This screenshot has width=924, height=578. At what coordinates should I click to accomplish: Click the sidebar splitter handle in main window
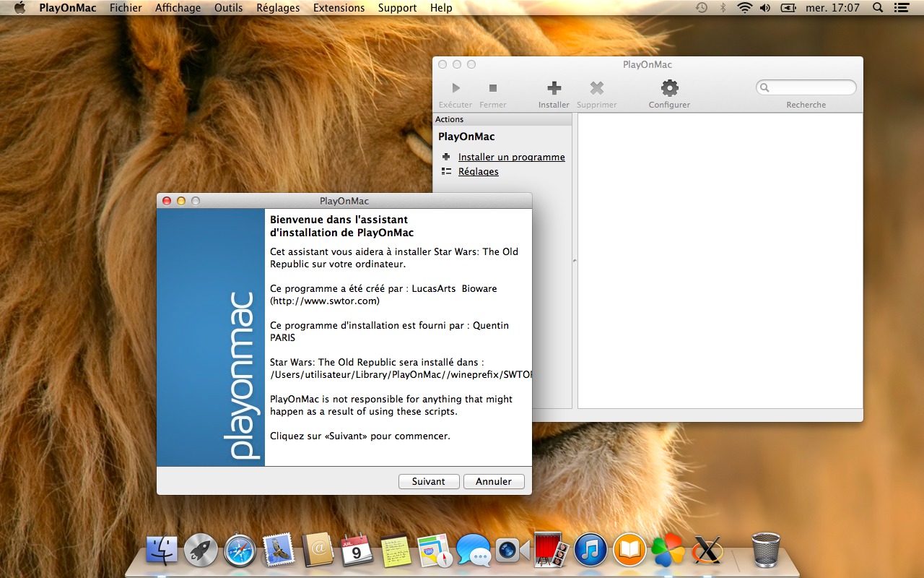575,261
